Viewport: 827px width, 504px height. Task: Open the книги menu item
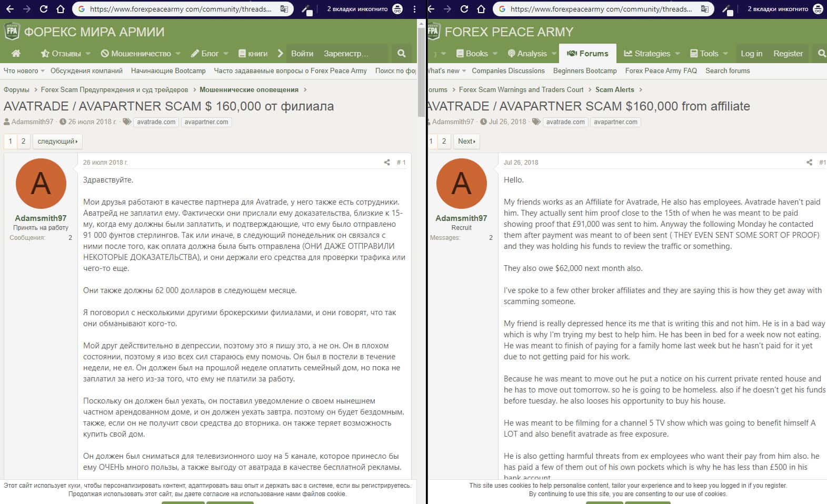(253, 54)
